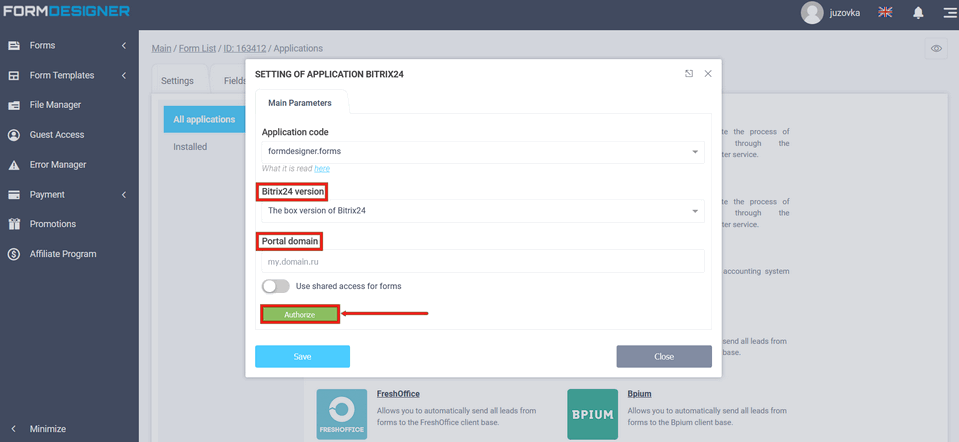Open the Bitrix24 version dropdown
The image size is (959, 442).
(483, 211)
